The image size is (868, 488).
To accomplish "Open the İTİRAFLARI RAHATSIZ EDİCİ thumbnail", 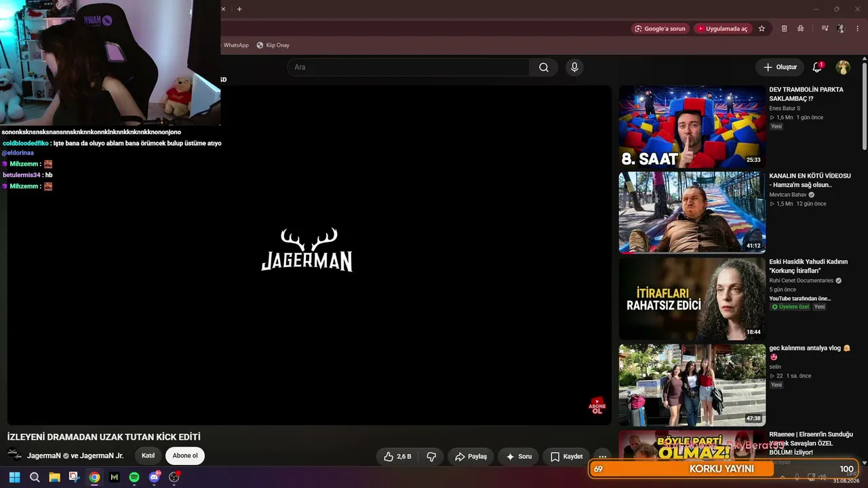I will (692, 299).
